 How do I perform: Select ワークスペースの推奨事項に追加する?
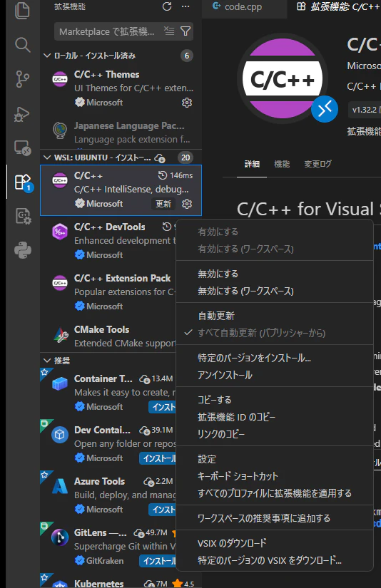point(275,518)
